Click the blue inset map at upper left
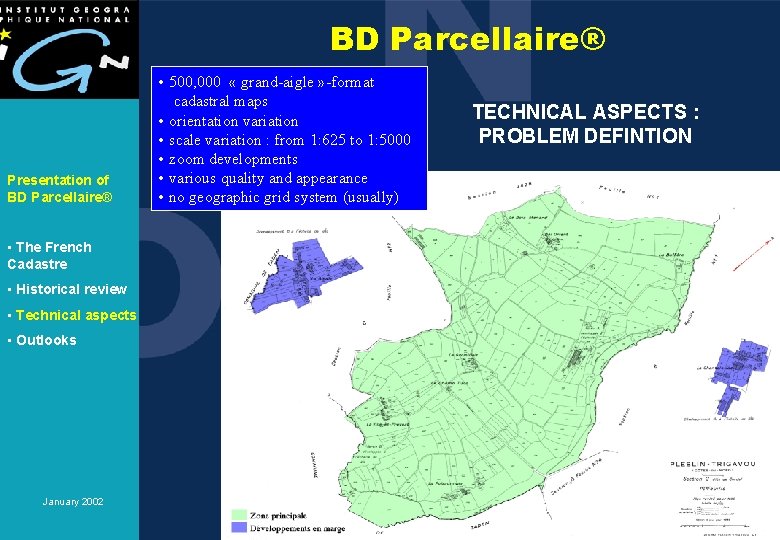The image size is (780, 540). coord(305,274)
